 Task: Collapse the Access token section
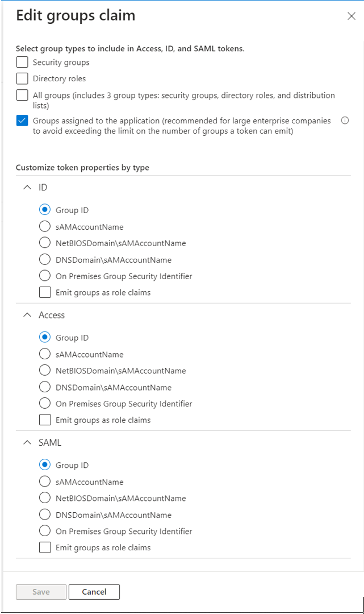[x=27, y=315]
